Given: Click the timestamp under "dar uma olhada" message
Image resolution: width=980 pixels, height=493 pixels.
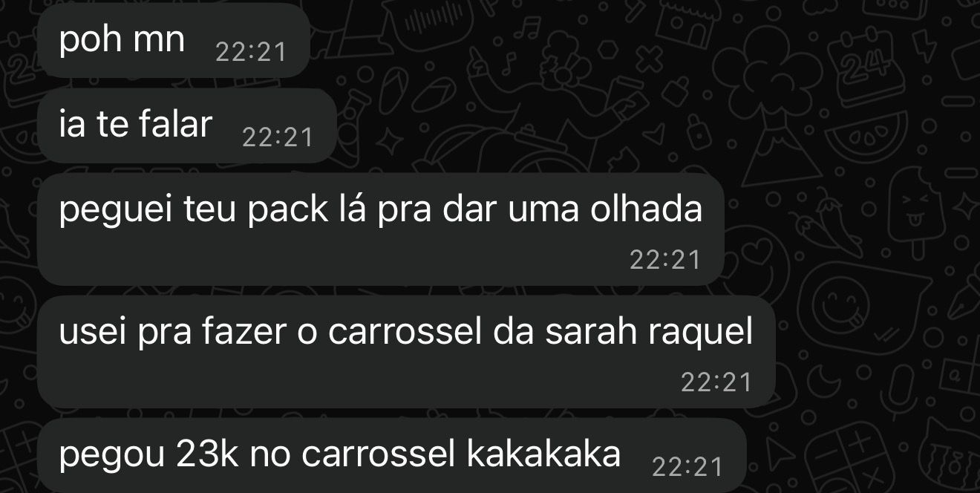Looking at the screenshot, I should pos(665,259).
